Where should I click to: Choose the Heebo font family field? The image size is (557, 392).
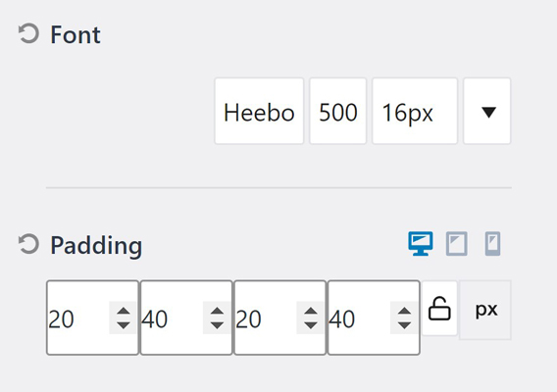pyautogui.click(x=259, y=111)
